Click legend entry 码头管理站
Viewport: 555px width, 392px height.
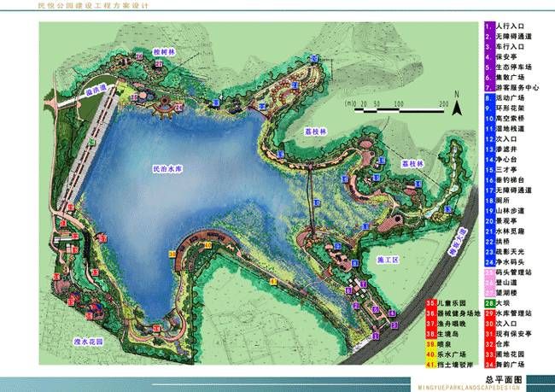(508, 272)
